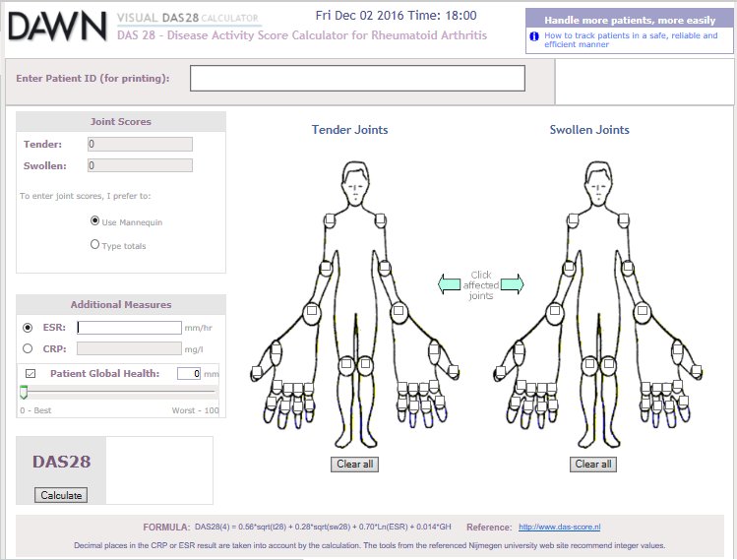737x560 pixels.
Task: Select the Type totals option
Action: point(94,244)
